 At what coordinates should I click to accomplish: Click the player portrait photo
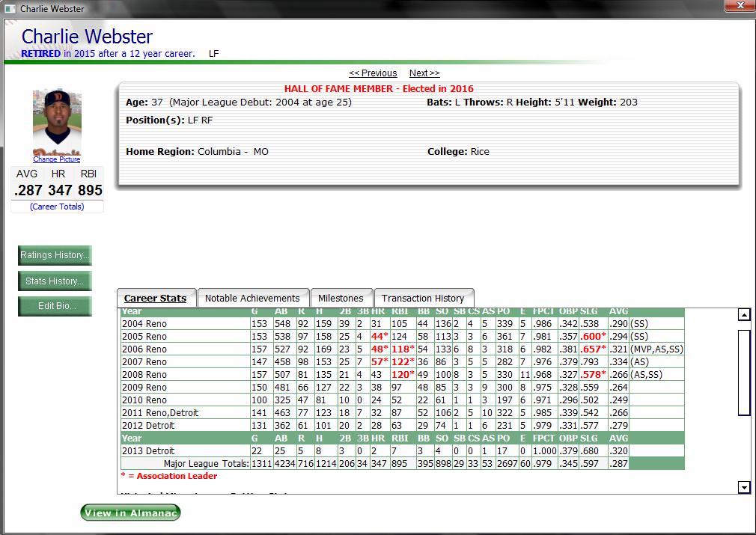pos(57,122)
